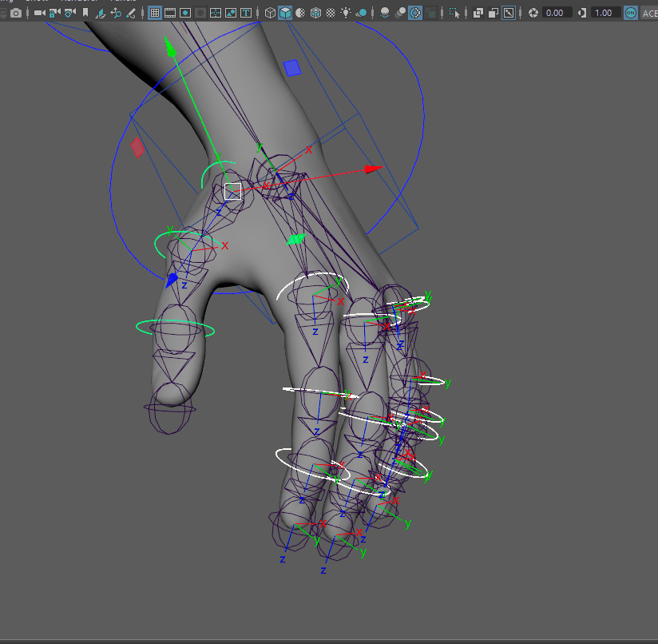Toggle the Gate Mask icon
The width and height of the screenshot is (658, 644).
[200, 13]
